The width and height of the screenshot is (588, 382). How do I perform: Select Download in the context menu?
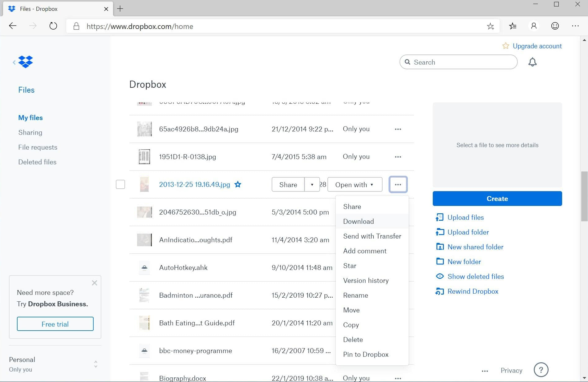coord(372,221)
